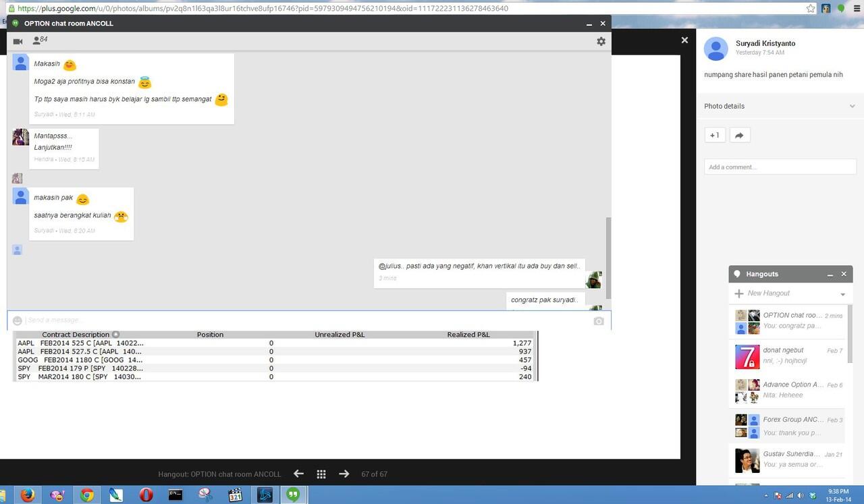This screenshot has width=864, height=504.
Task: Attach a photo using the camera icon
Action: (x=599, y=321)
